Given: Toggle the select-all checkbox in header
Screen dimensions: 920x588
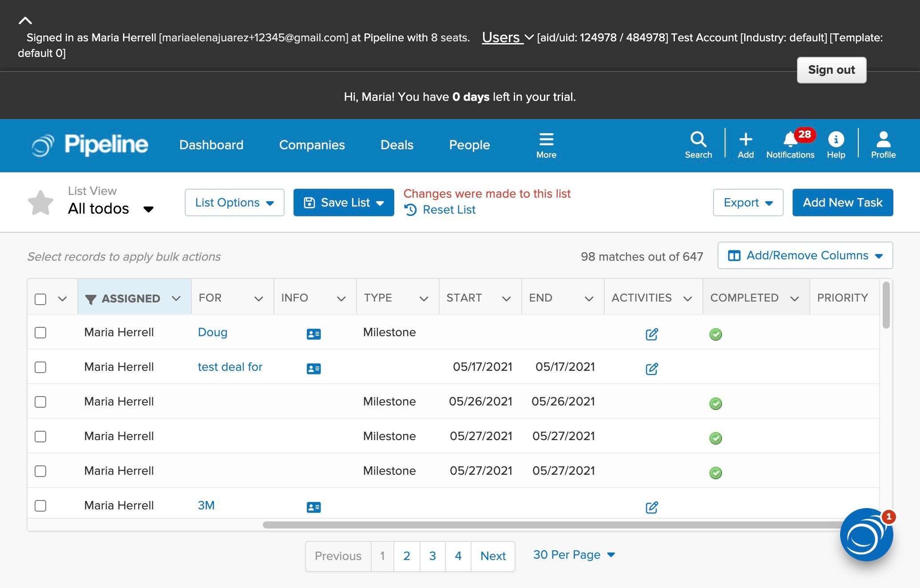Looking at the screenshot, I should [40, 299].
